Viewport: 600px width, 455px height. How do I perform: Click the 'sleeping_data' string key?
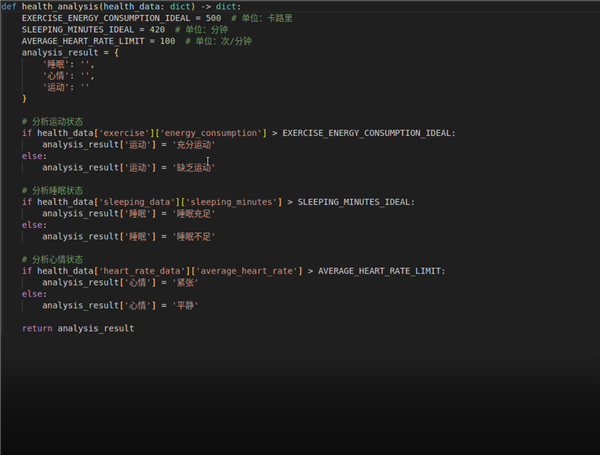tap(137, 202)
